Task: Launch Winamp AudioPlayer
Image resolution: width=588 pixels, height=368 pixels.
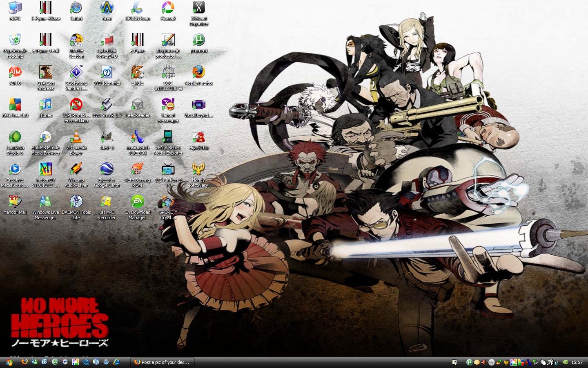Action: [x=76, y=175]
